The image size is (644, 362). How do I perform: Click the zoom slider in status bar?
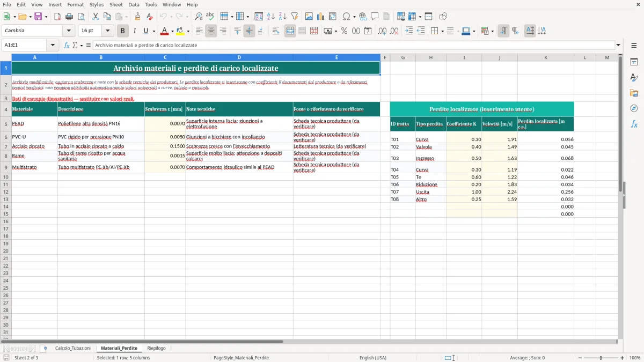pyautogui.click(x=601, y=358)
